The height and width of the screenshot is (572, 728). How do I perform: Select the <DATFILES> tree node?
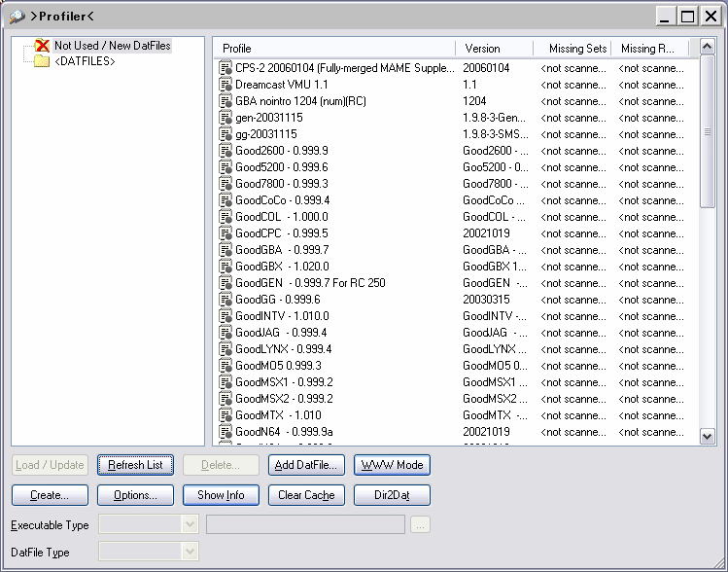(85, 61)
